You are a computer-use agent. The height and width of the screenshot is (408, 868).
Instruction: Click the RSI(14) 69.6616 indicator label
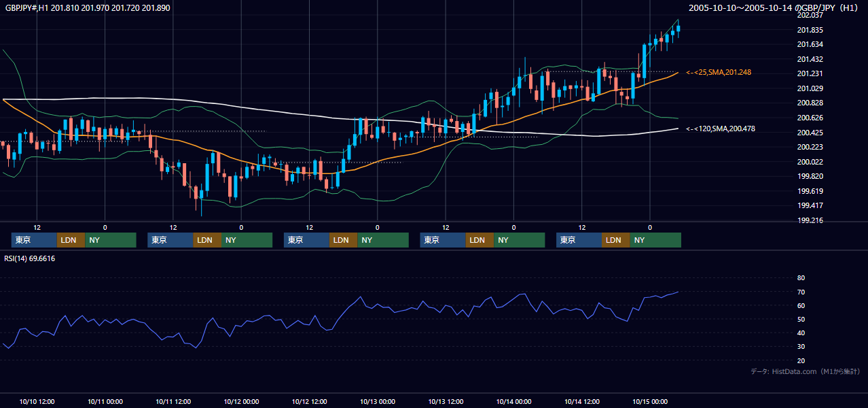point(30,258)
